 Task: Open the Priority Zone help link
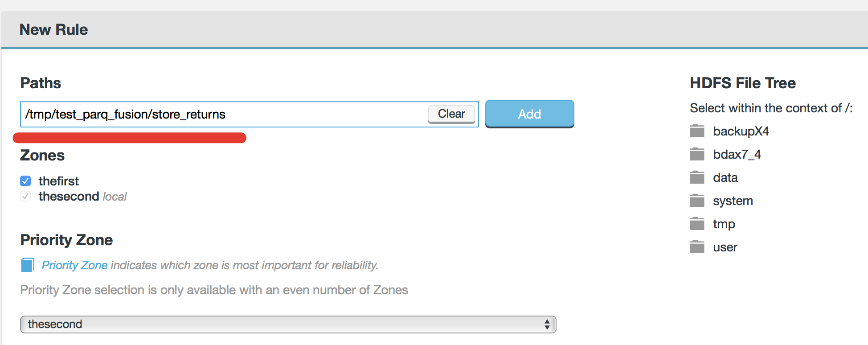tap(74, 265)
